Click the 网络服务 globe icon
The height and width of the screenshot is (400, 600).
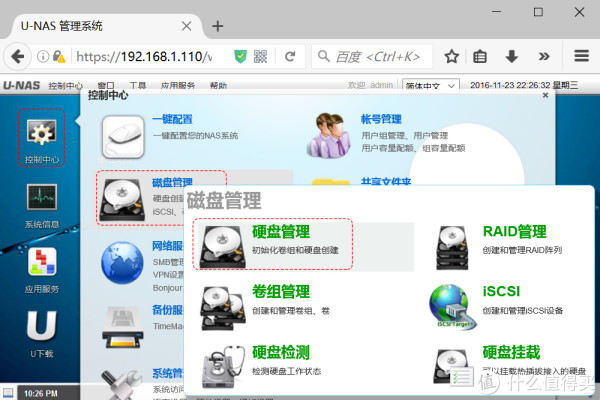point(122,263)
